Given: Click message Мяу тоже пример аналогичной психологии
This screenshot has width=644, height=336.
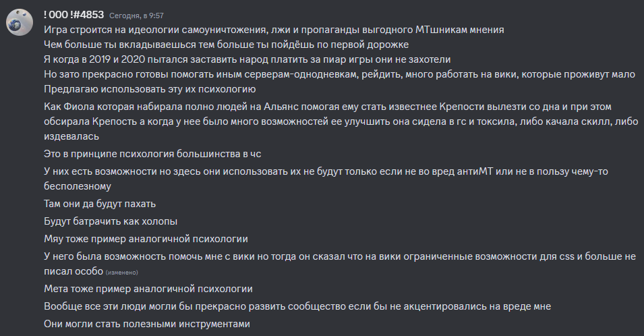Looking at the screenshot, I should point(146,239).
